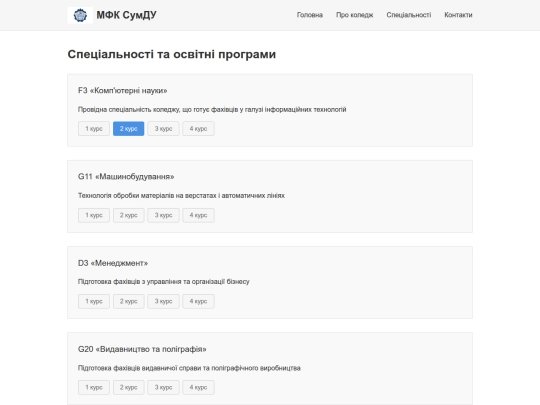Click the G20 «Видавництво та поліграфія» title
Viewport: 540px width, 405px height.
(x=142, y=349)
